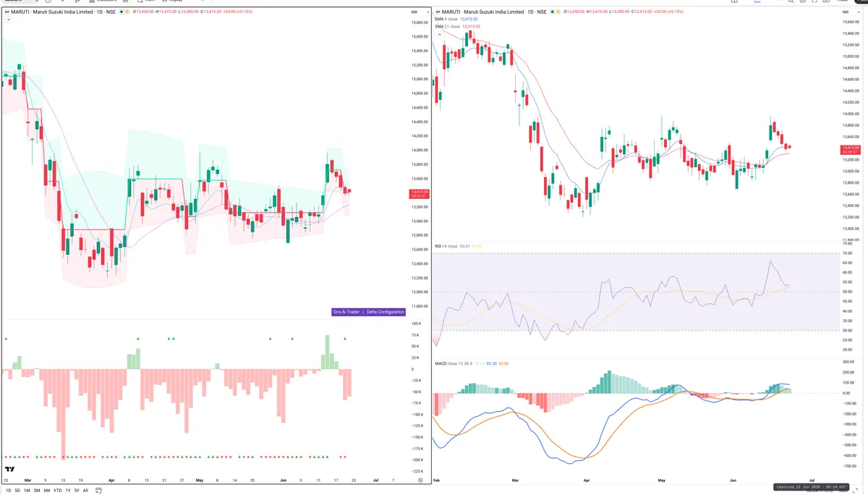Click the Delta Configuration label
This screenshot has height=495, width=868.
[x=386, y=312]
